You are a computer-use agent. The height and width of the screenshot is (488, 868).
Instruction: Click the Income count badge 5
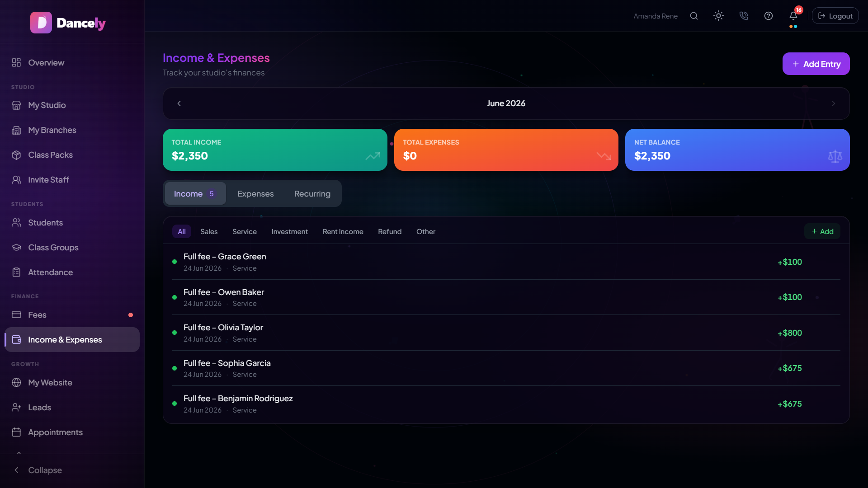(x=211, y=194)
